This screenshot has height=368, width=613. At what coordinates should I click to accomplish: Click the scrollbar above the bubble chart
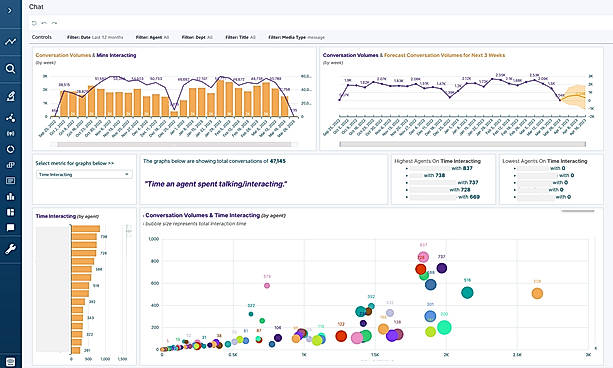(x=577, y=211)
